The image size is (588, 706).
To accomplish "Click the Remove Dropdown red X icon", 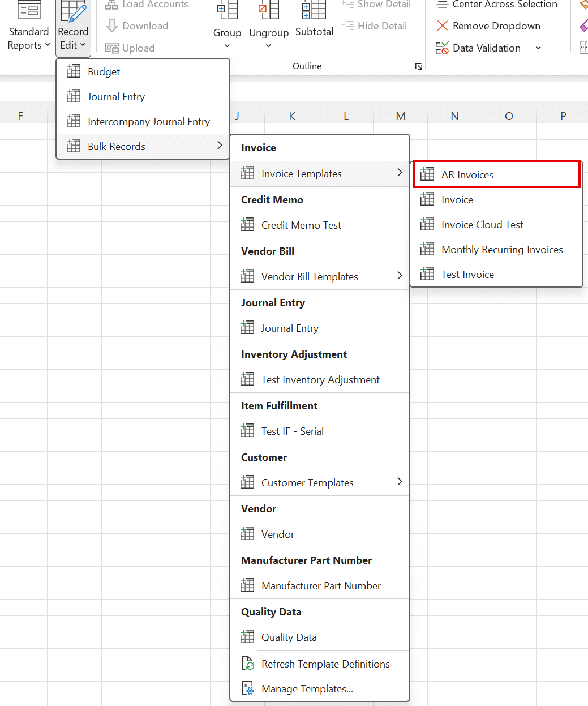I will pos(443,25).
